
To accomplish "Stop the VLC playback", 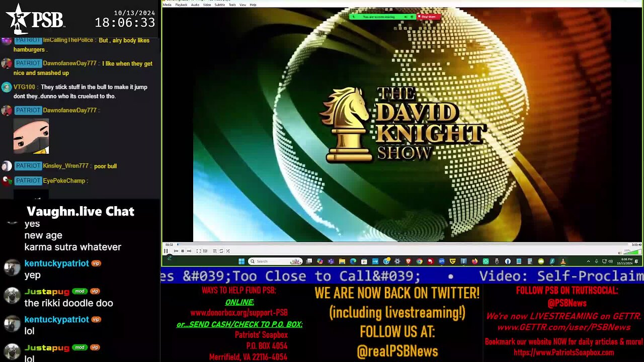I will pos(183,251).
